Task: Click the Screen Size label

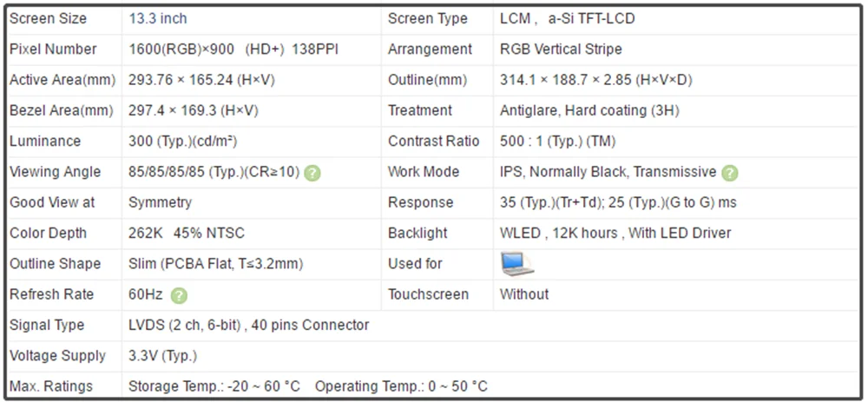Action: click(x=48, y=18)
